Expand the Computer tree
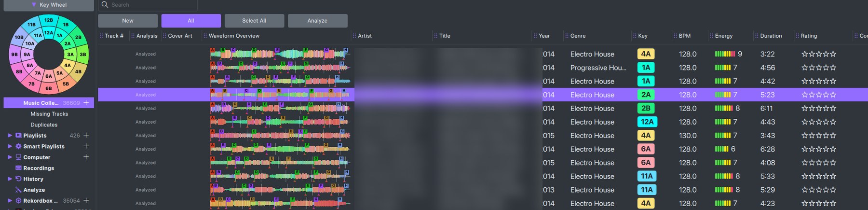The image size is (868, 210). (10, 157)
